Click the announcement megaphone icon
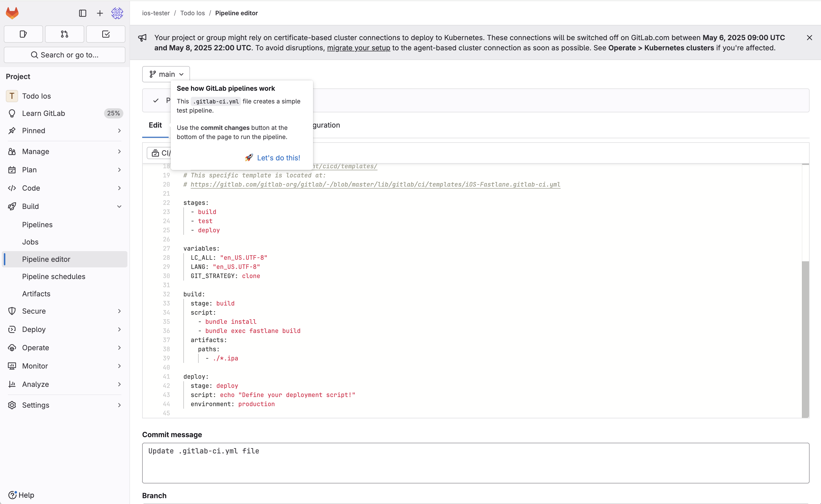The height and width of the screenshot is (504, 821). [142, 38]
